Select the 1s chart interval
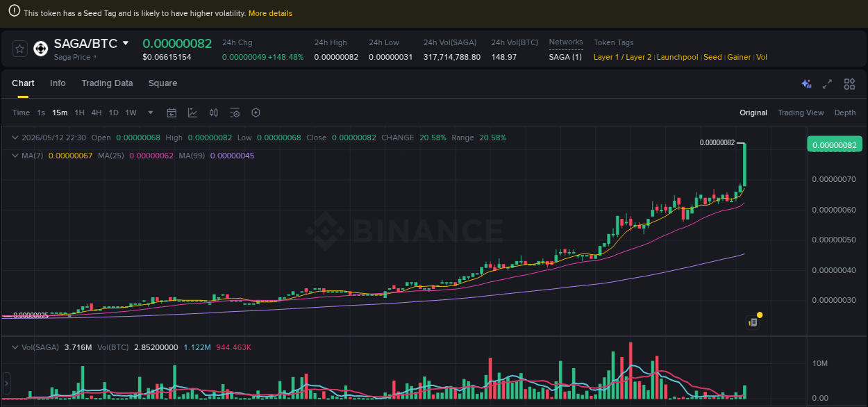Screen dimensions: 868x407 tap(41, 113)
